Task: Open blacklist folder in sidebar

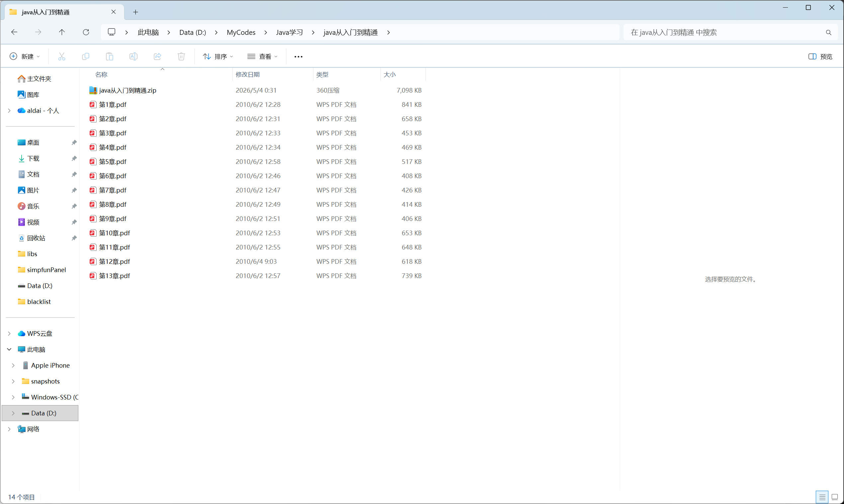Action: coord(35,302)
